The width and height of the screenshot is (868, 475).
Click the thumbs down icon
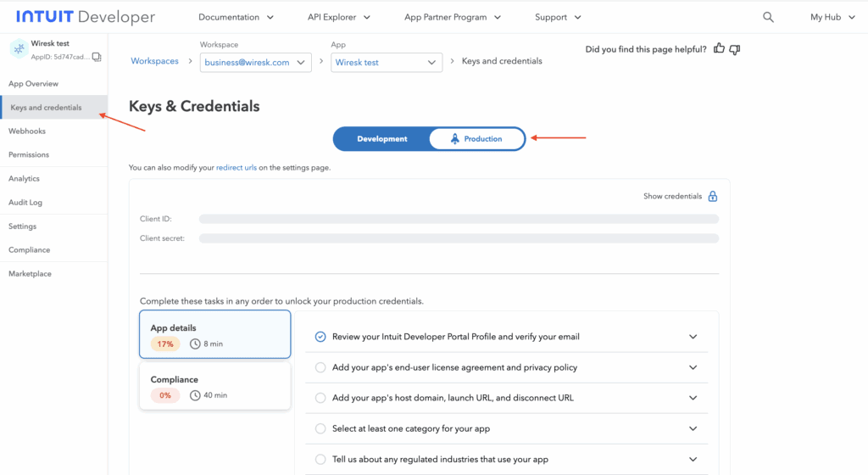[x=735, y=49]
